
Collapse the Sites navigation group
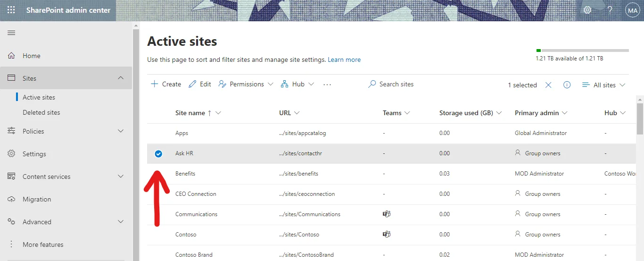[121, 78]
